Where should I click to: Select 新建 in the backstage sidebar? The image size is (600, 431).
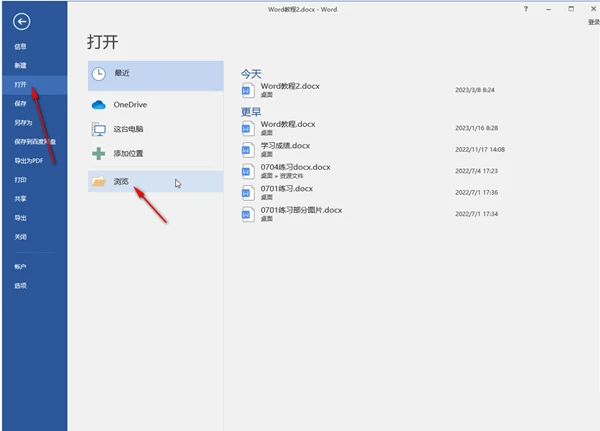[34, 65]
